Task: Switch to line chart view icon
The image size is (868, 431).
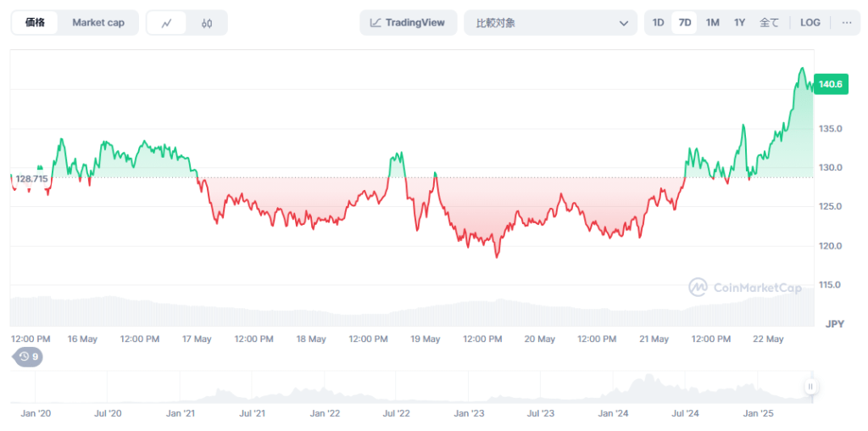Action: (x=167, y=23)
